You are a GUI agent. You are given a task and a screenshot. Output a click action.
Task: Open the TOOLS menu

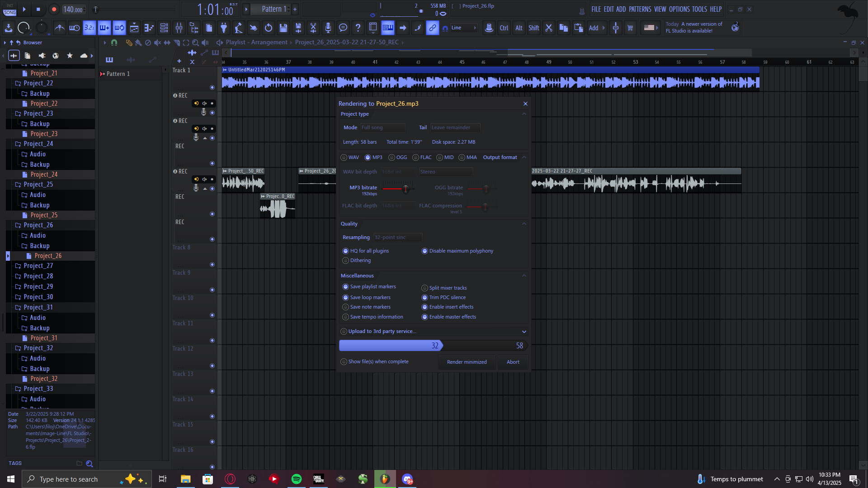699,9
